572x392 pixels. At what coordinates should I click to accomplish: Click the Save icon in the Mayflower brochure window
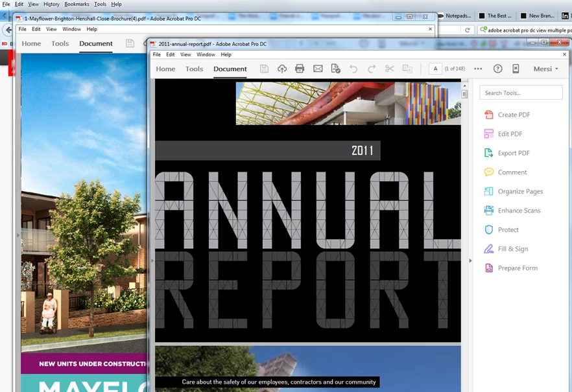(130, 43)
